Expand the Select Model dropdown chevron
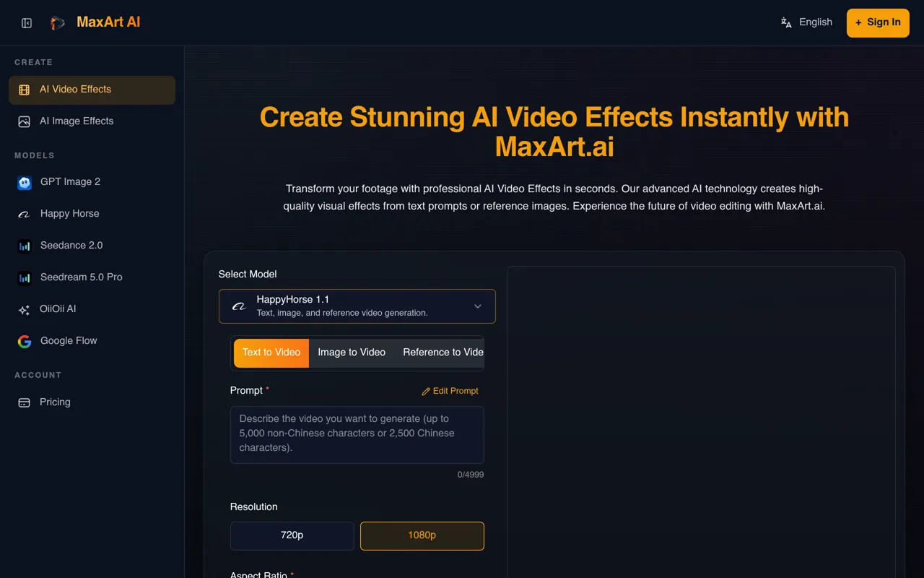The image size is (924, 578). 478,306
